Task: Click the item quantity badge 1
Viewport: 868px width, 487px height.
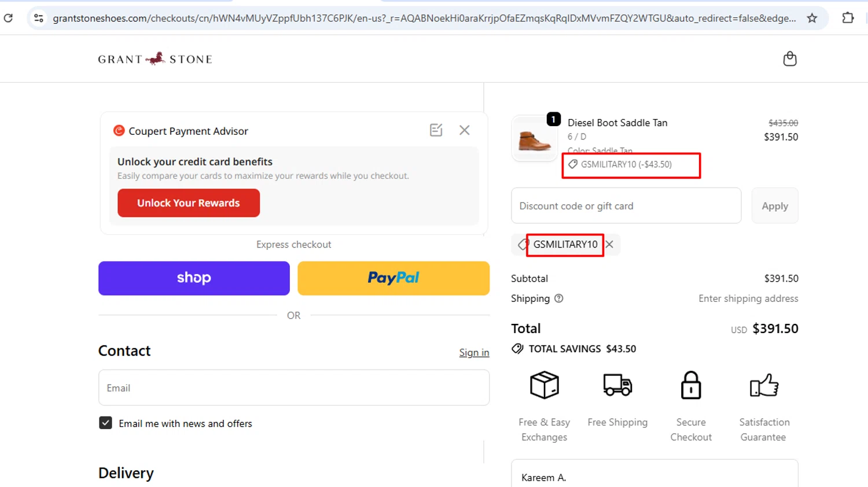Action: [x=554, y=119]
